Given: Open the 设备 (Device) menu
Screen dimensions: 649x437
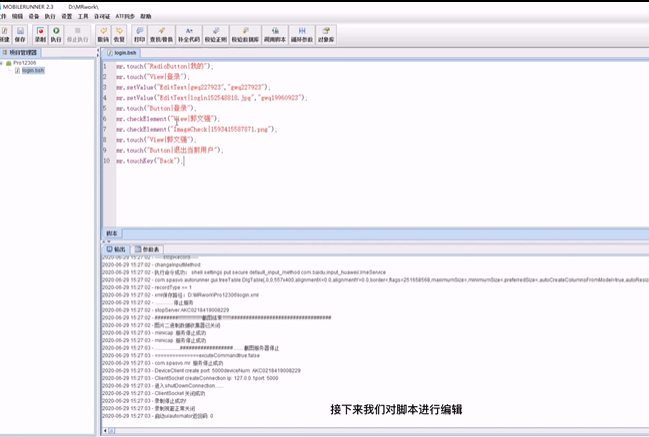Looking at the screenshot, I should click(x=35, y=17).
